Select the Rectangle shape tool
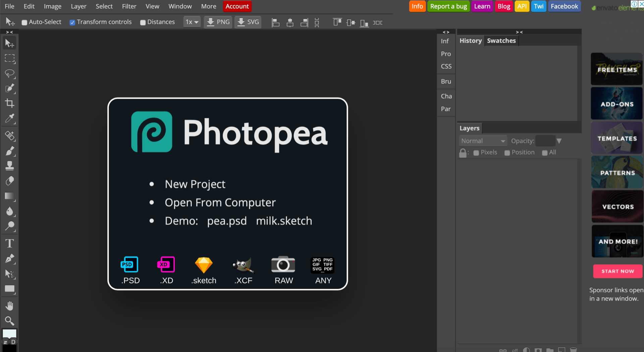 10,289
